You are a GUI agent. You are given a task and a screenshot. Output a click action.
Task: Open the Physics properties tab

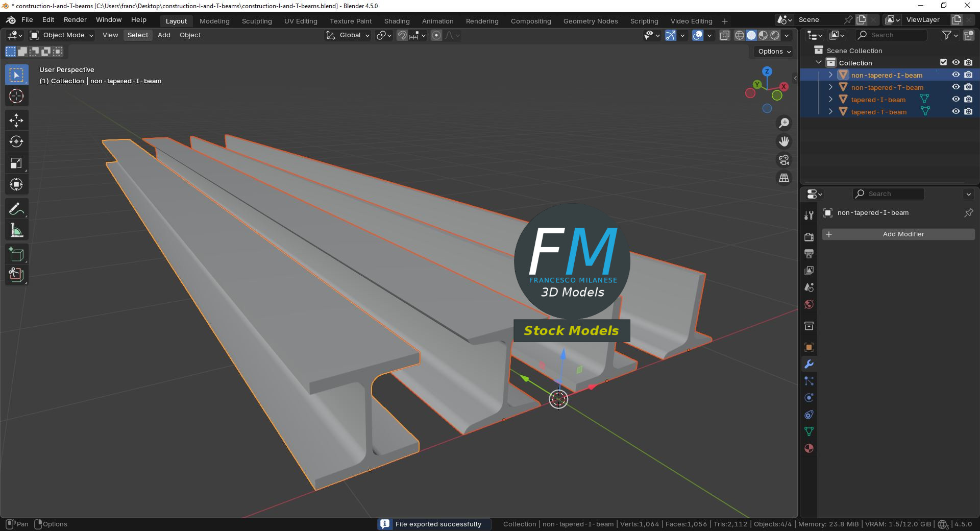809,398
